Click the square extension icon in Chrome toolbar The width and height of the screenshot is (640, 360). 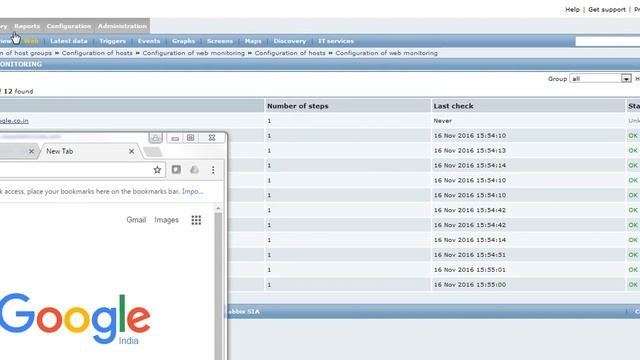coord(176,169)
